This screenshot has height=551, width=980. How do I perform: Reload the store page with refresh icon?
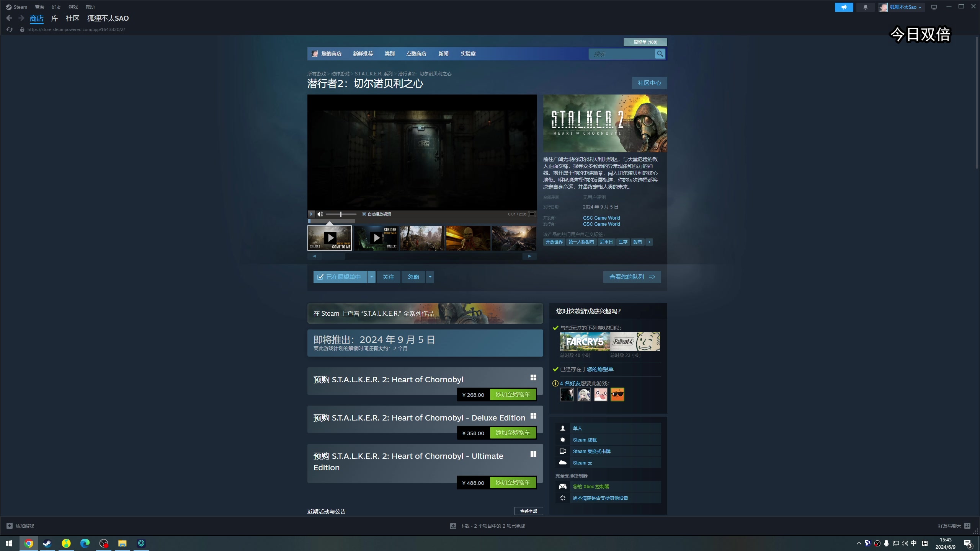(x=10, y=29)
